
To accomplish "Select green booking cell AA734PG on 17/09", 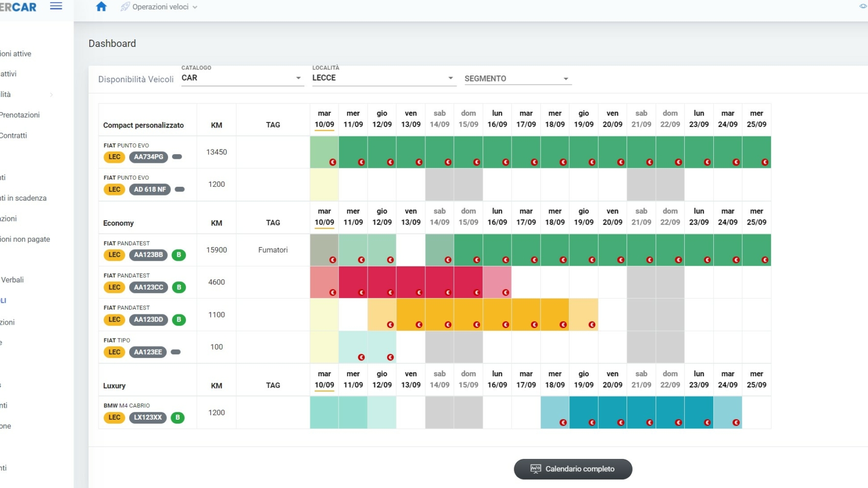I will point(526,152).
